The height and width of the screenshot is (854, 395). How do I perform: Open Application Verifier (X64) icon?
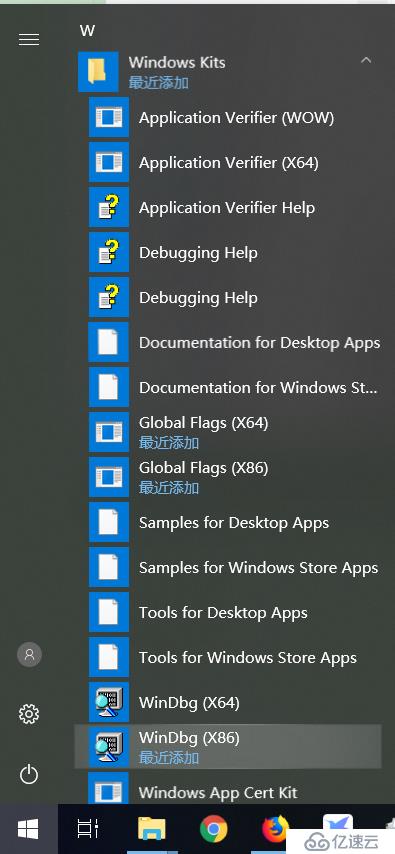click(109, 162)
